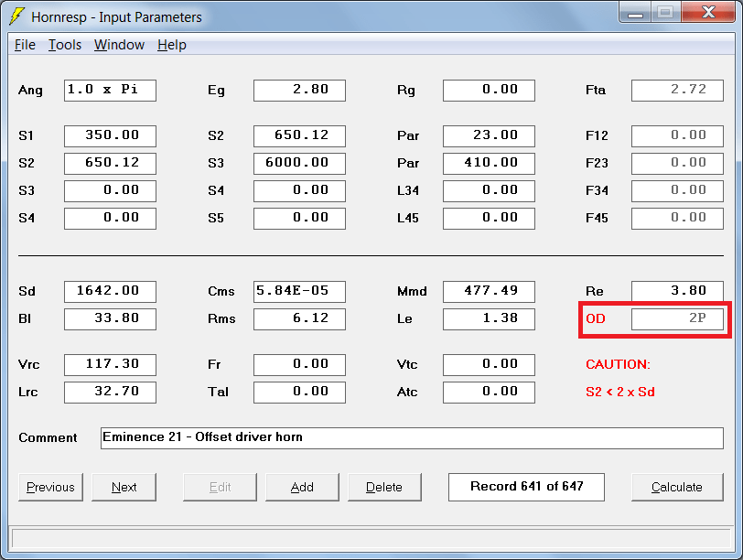Open the Window menu
Screen dimensions: 743x560
click(119, 45)
